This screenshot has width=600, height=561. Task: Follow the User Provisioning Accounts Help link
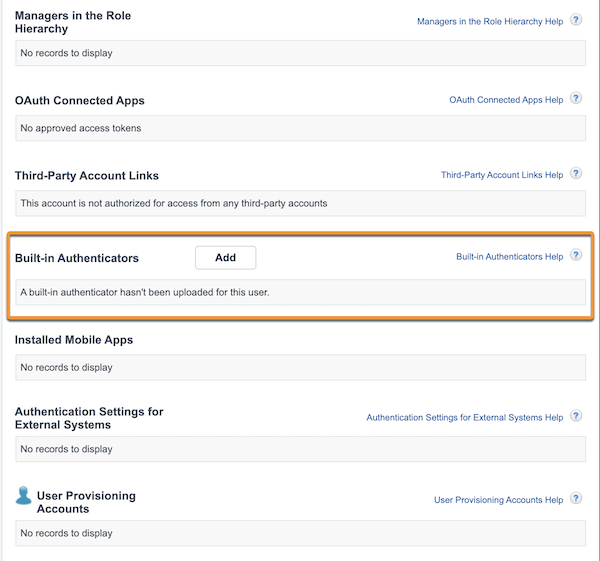click(498, 500)
